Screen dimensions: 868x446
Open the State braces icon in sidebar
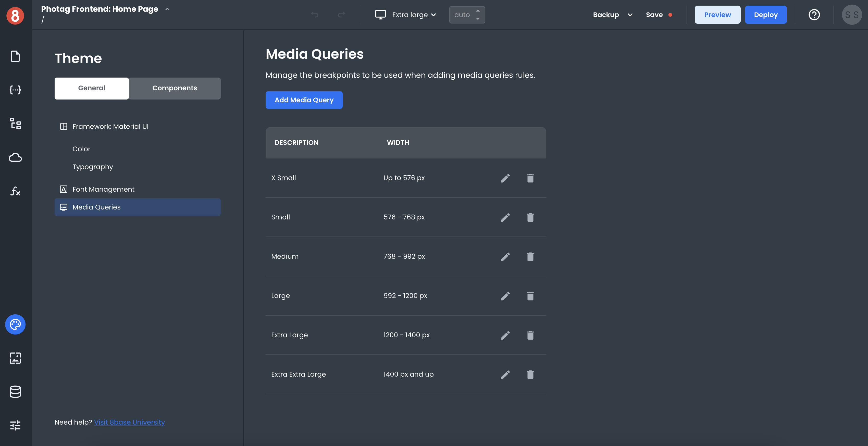[x=15, y=90]
